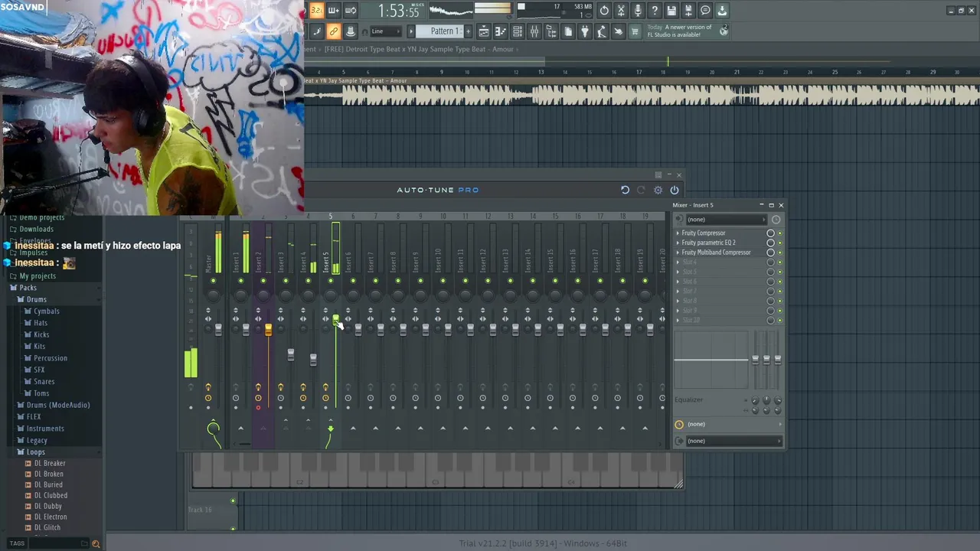This screenshot has height=551, width=980.
Task: Open the Fruity Compressor effect
Action: [x=704, y=233]
